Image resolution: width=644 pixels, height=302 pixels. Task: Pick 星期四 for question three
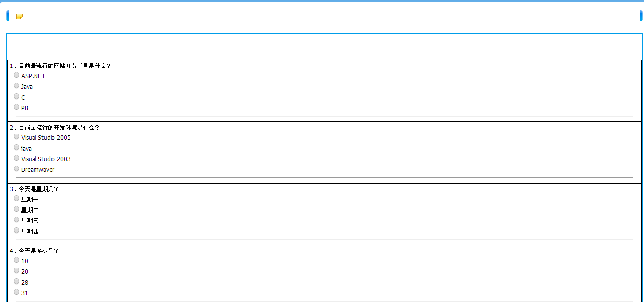click(x=17, y=230)
